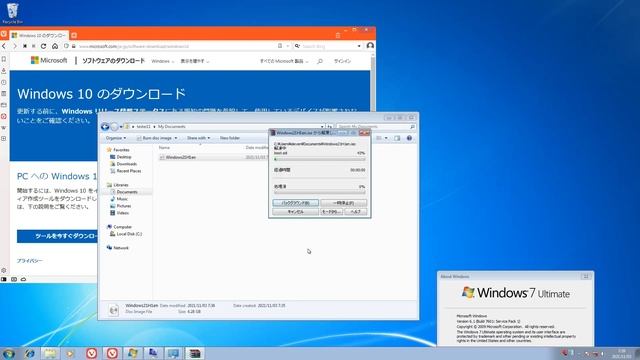Click the サインイン link
The height and width of the screenshot is (360, 640).
click(x=342, y=61)
